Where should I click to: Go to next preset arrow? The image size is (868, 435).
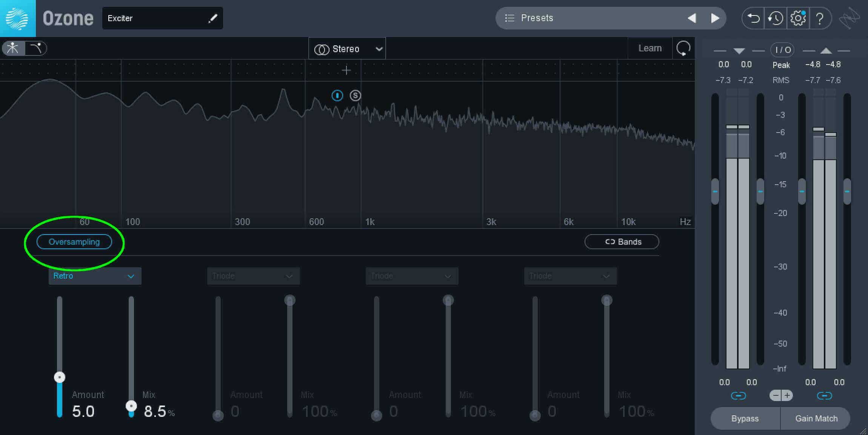tap(715, 18)
